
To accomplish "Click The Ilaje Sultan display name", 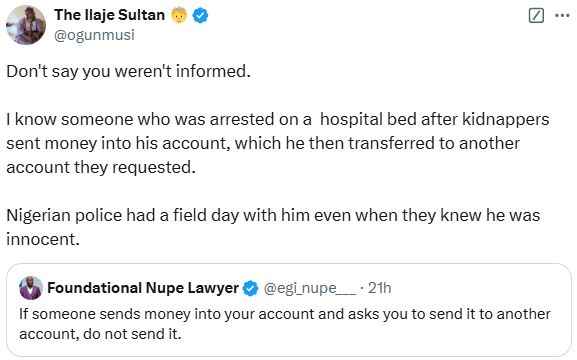I will [109, 15].
